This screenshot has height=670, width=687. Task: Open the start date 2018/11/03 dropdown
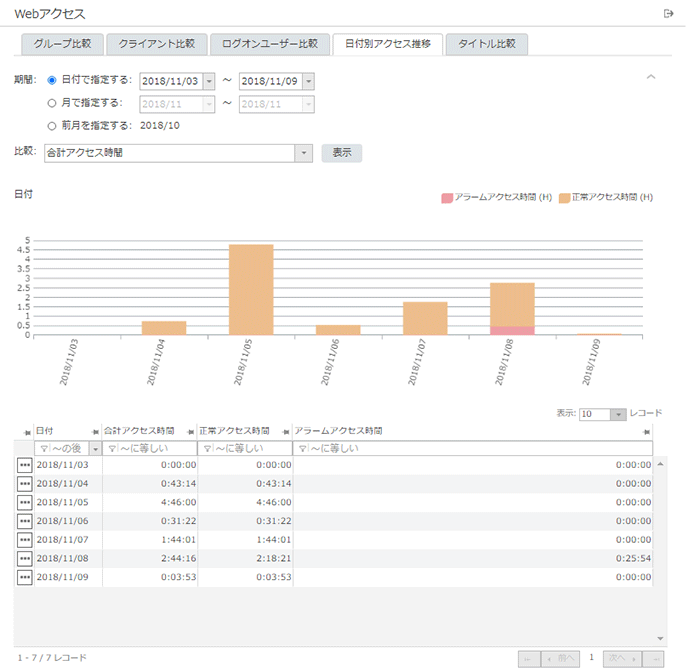click(209, 81)
